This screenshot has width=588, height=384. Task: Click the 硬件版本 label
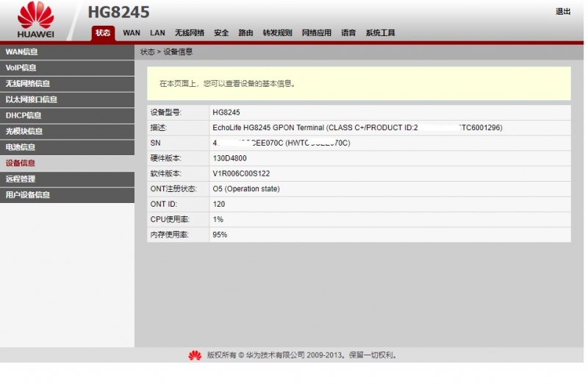(x=166, y=158)
